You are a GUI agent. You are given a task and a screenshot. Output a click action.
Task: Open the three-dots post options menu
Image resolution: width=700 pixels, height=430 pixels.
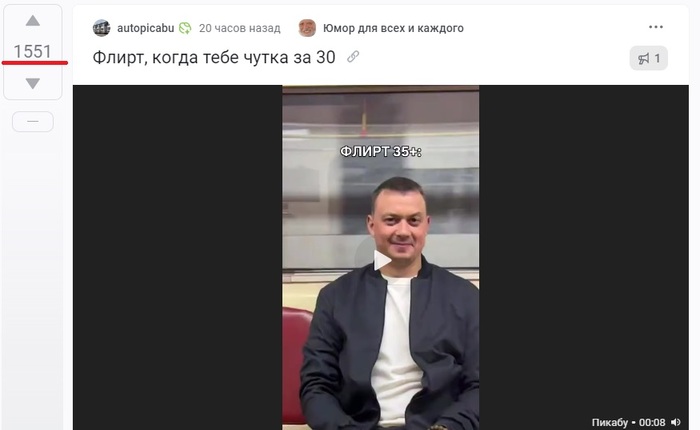coord(656,27)
